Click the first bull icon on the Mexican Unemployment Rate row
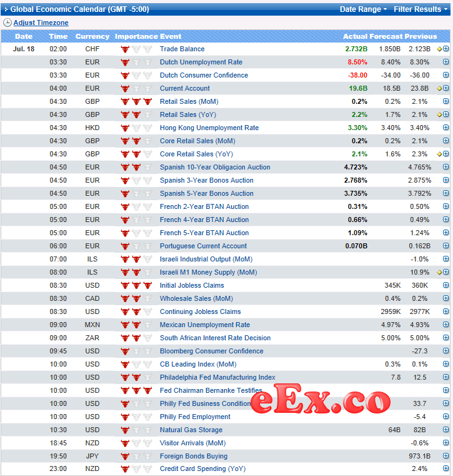453x476 pixels. [x=125, y=325]
